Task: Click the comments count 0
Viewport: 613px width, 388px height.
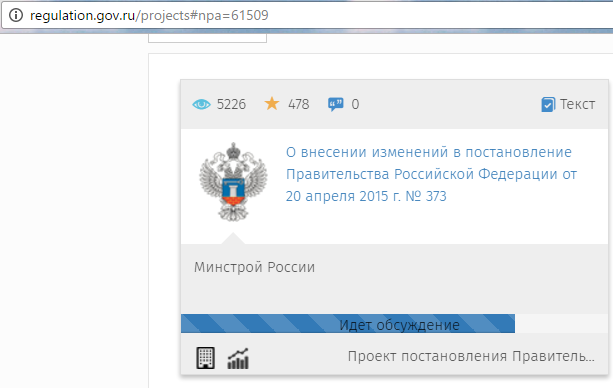Action: pyautogui.click(x=355, y=104)
